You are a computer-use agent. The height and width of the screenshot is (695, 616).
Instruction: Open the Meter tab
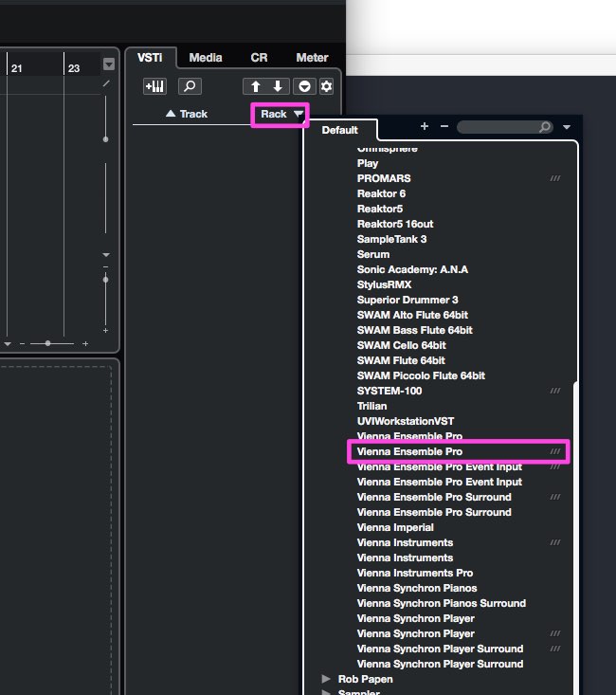click(312, 58)
